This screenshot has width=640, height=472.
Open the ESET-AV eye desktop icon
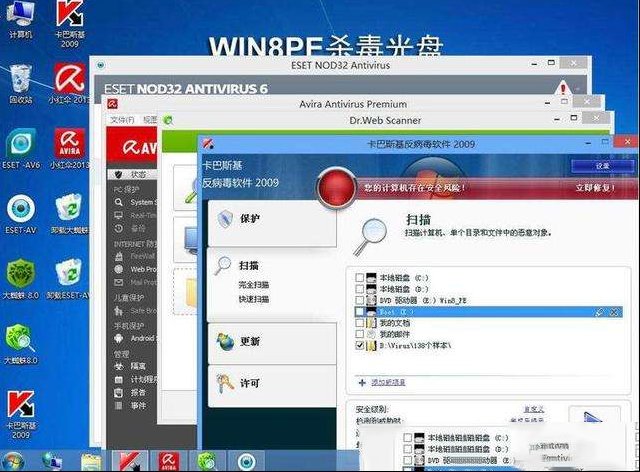coord(21,214)
